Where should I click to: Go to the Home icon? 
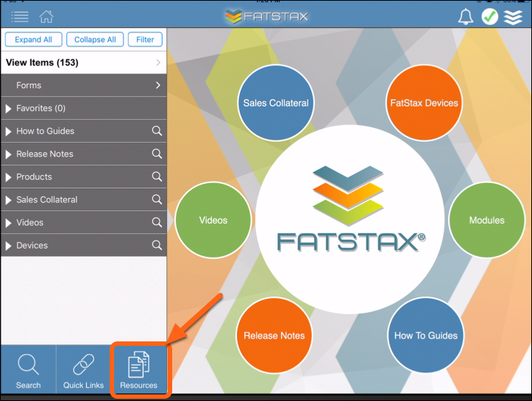[x=46, y=16]
